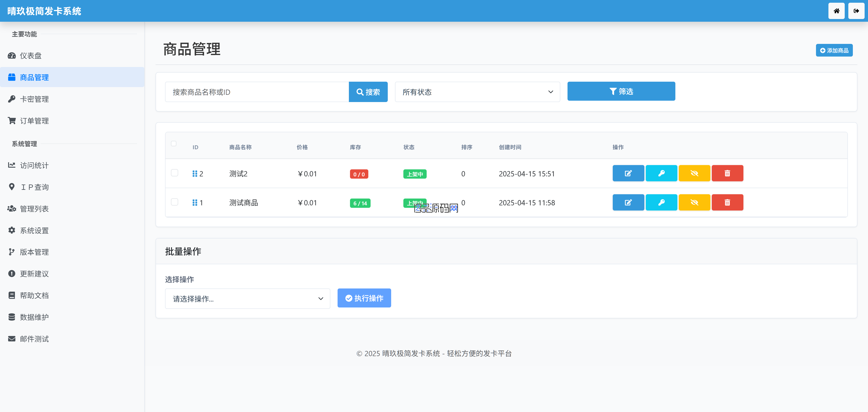The width and height of the screenshot is (868, 412).
Task: Click the 邮件测试 envelope icon
Action: 12,338
